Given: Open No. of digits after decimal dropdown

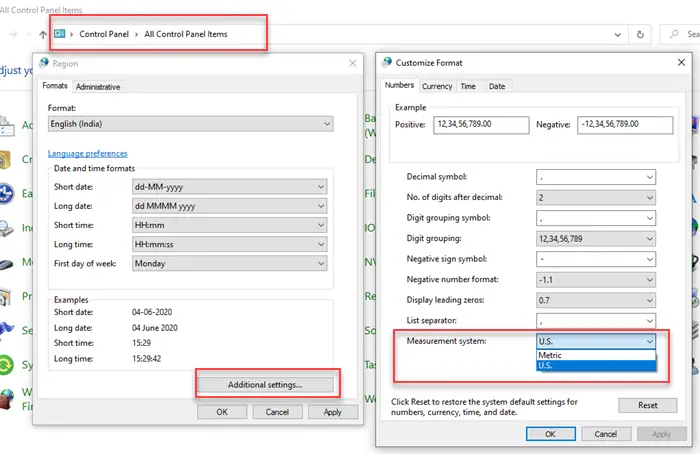Looking at the screenshot, I should coord(596,197).
